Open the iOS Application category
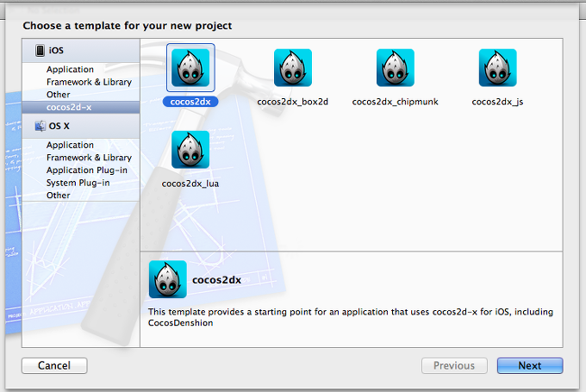The width and height of the screenshot is (586, 392). (x=70, y=70)
